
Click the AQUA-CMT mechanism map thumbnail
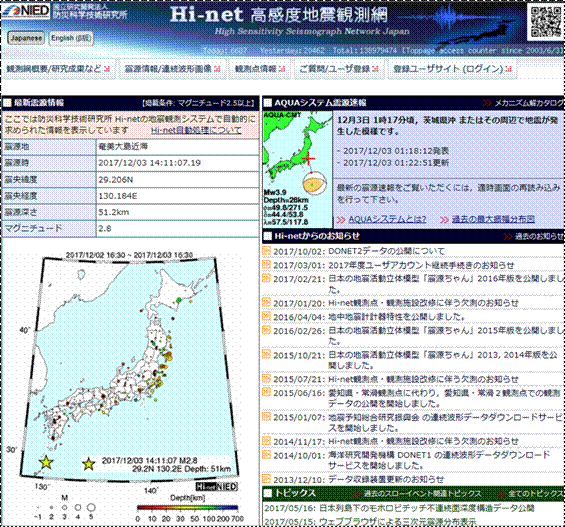click(x=298, y=169)
